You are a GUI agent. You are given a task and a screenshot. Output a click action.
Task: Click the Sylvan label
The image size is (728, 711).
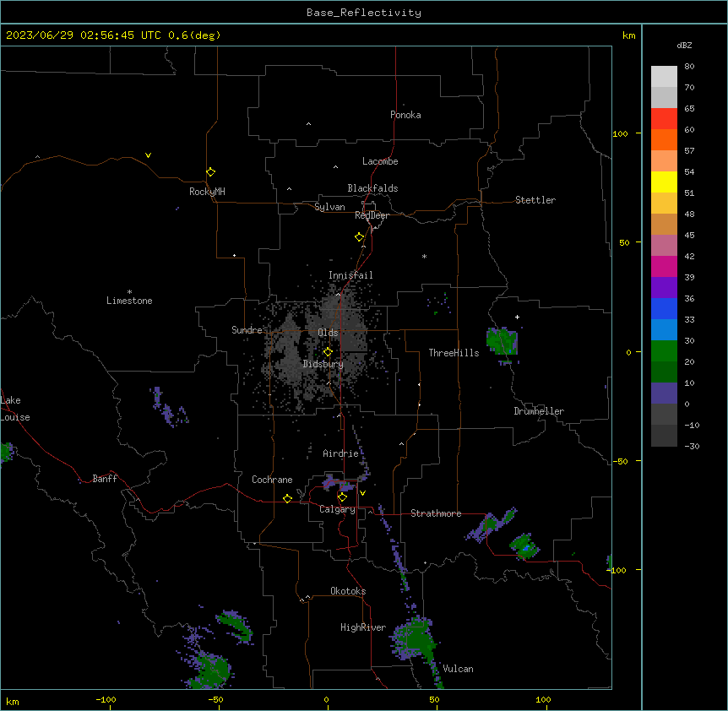coord(329,207)
